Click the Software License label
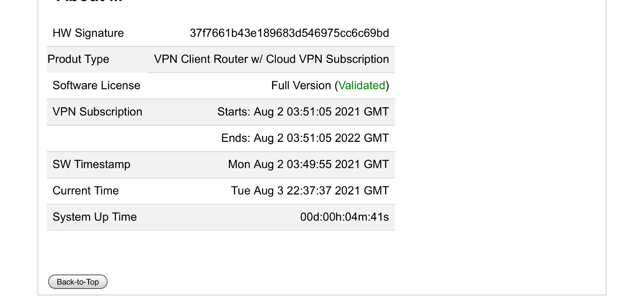The width and height of the screenshot is (644, 297). (96, 85)
